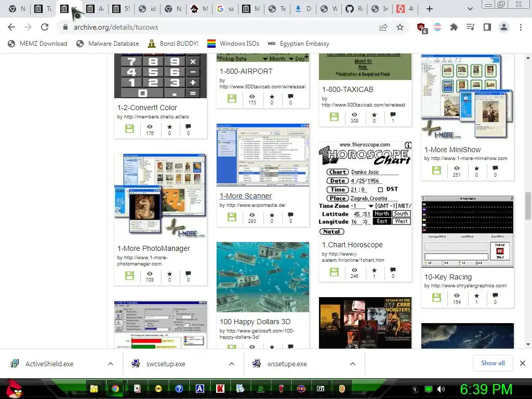Click the favorite star under 1.Chart Horoscope

click(x=374, y=270)
